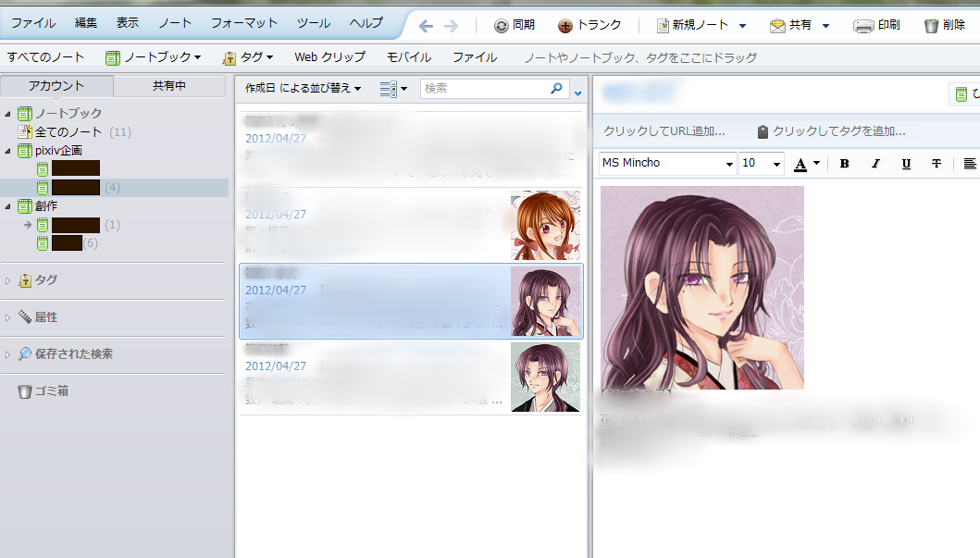980x558 pixels.
Task: Open the 新規ノート dropdown arrow
Action: point(742,26)
